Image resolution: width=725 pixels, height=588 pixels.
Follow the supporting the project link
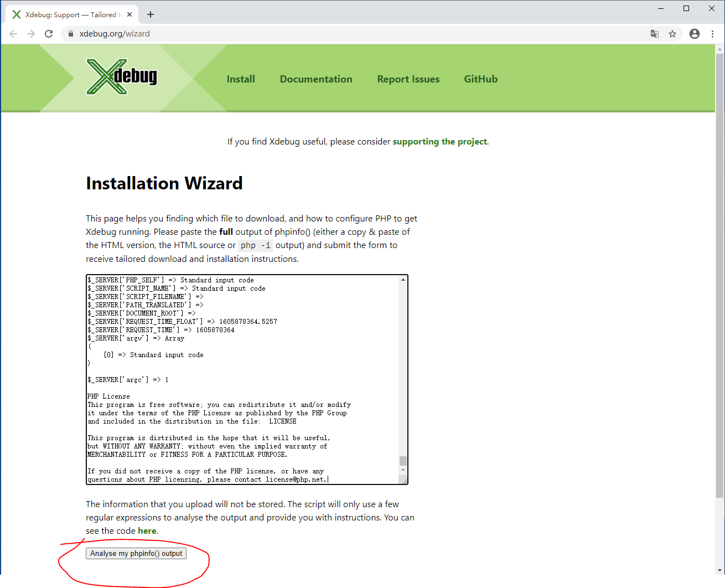tap(439, 141)
